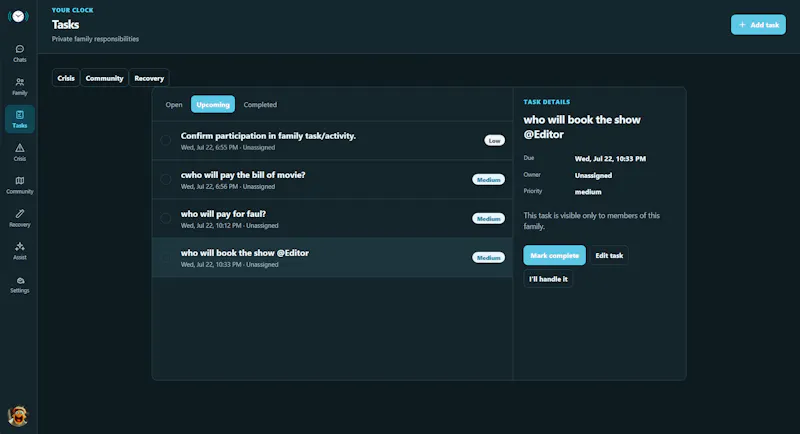The height and width of the screenshot is (434, 800).
Task: Click the Tasks page heading
Action: point(65,24)
